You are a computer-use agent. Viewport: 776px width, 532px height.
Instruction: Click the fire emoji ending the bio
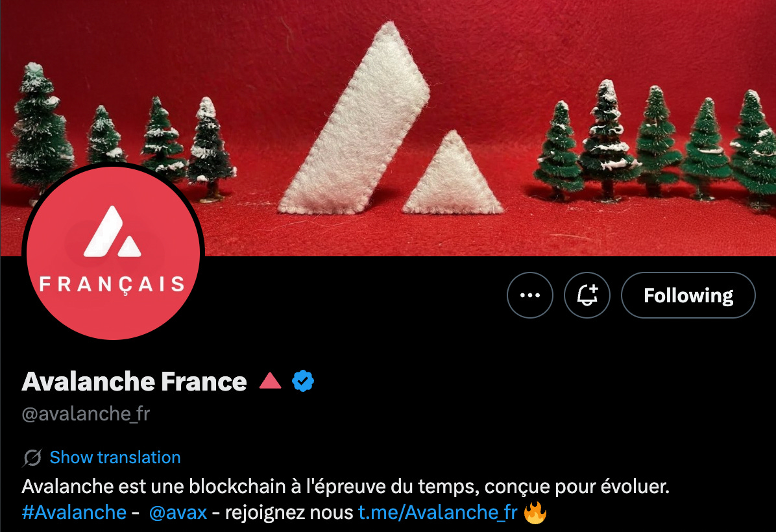pyautogui.click(x=535, y=513)
